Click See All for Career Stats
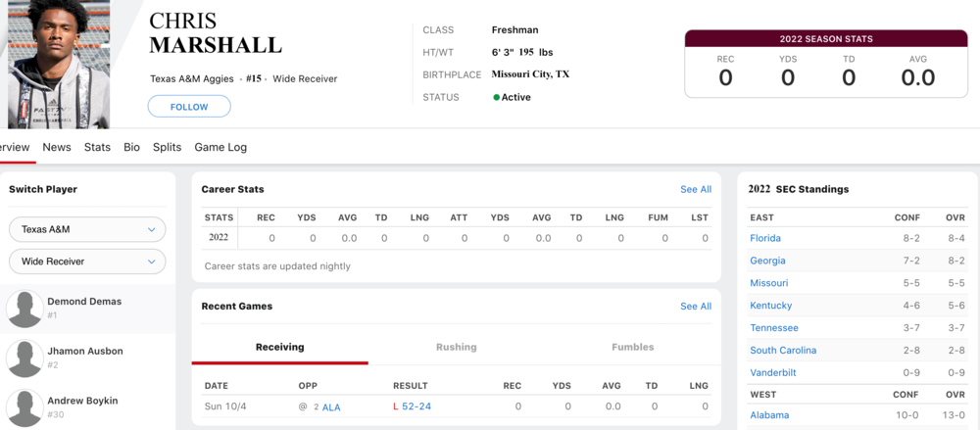This screenshot has height=430, width=980. (x=696, y=189)
